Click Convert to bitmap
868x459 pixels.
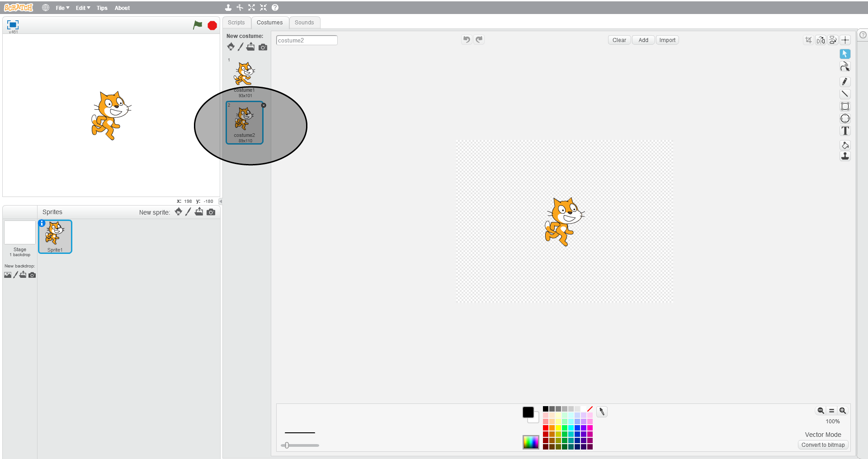(823, 445)
